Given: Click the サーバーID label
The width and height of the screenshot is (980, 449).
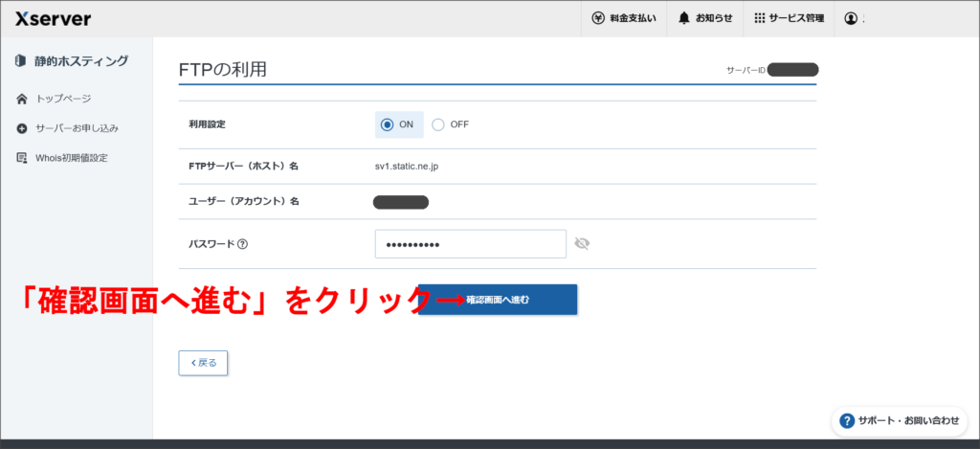Looking at the screenshot, I should [x=746, y=70].
